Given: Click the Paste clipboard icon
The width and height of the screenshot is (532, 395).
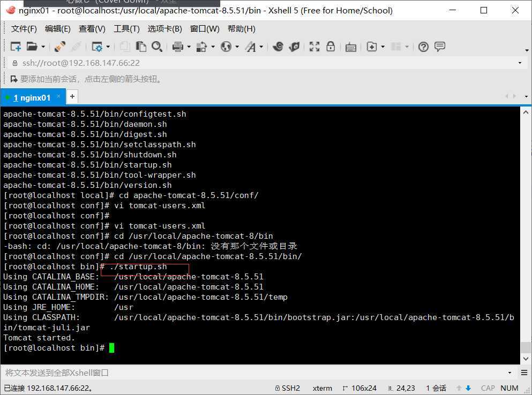Looking at the screenshot, I should 141,47.
